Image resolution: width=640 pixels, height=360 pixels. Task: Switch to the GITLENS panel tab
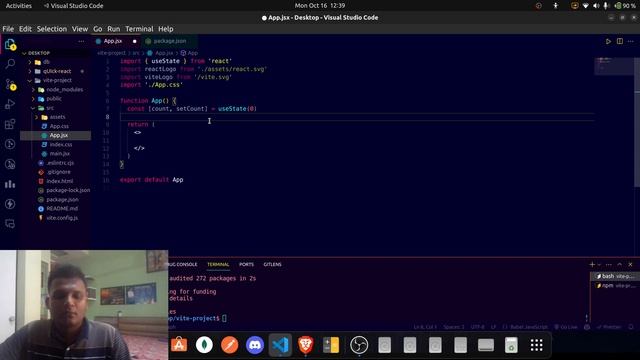(x=272, y=264)
